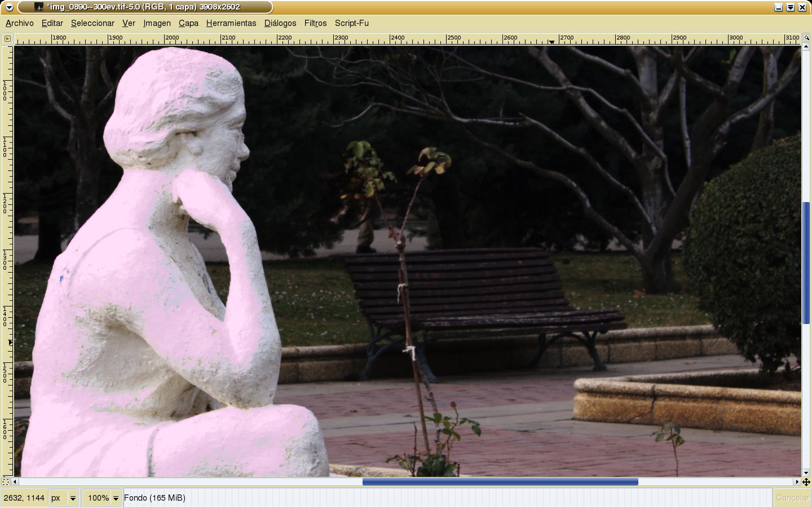Click the horizontal scrollbar thumb

(500, 482)
